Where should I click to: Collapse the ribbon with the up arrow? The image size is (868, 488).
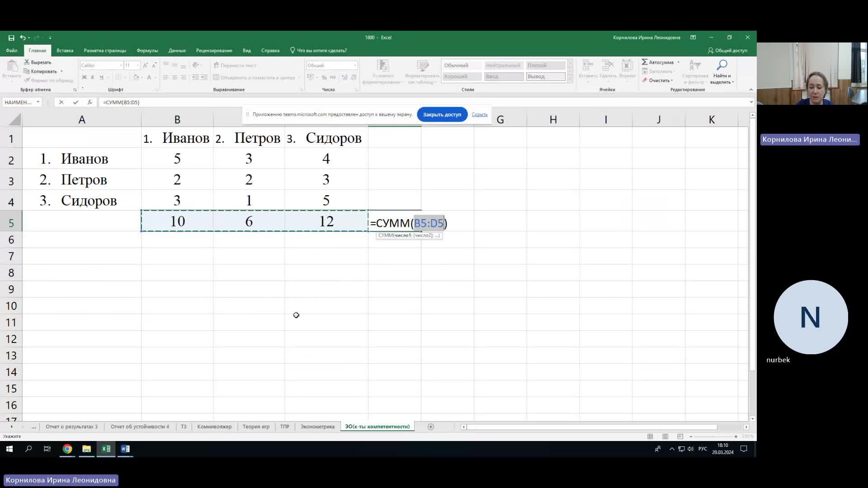[x=751, y=89]
